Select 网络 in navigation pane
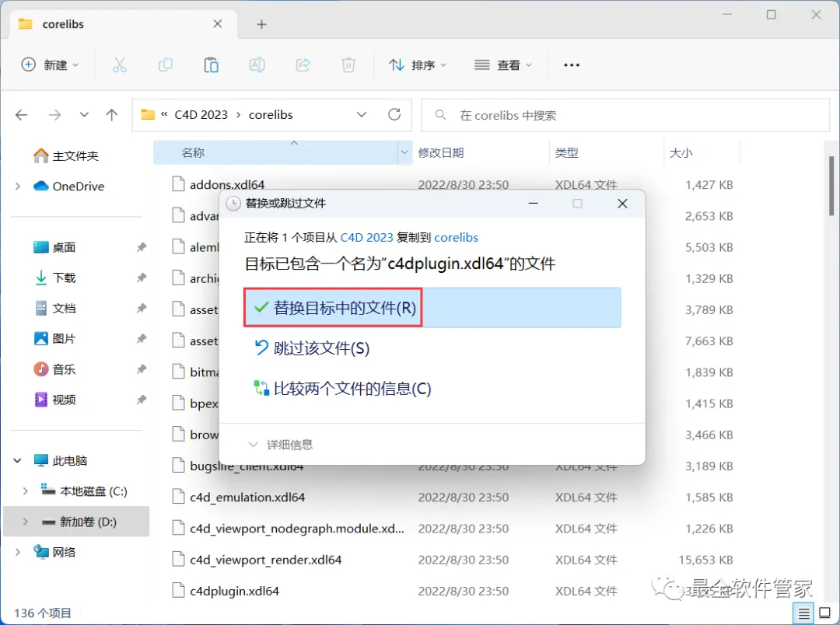This screenshot has width=840, height=625. pyautogui.click(x=54, y=552)
